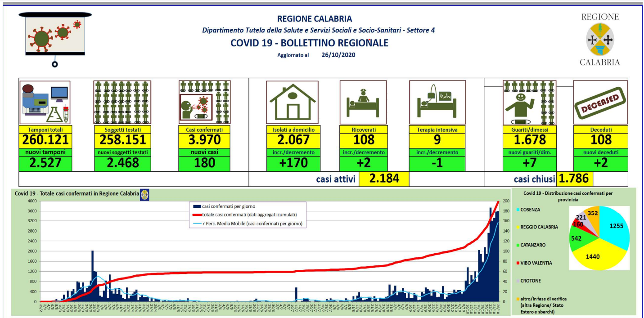Click the Soggetti testati people grid icon
The height and width of the screenshot is (318, 644).
[x=122, y=103]
